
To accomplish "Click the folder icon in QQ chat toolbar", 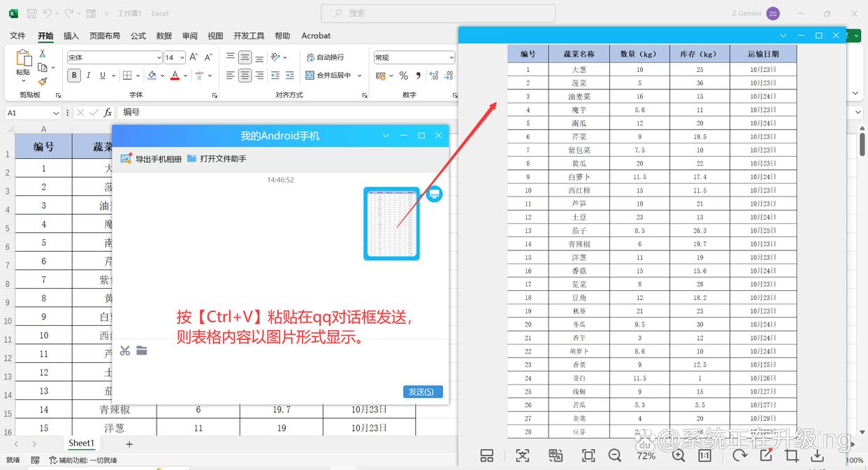I will point(142,350).
